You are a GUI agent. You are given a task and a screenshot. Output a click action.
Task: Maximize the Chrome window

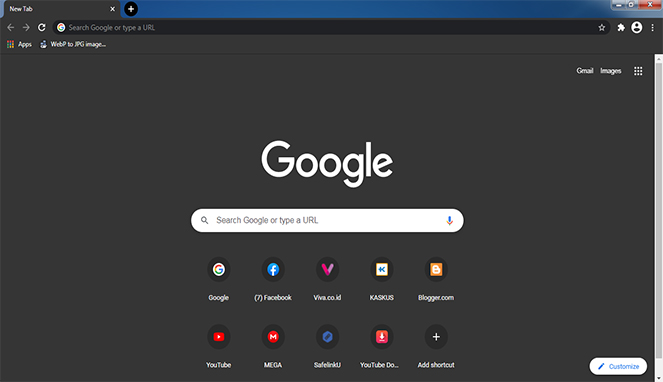tap(631, 5)
